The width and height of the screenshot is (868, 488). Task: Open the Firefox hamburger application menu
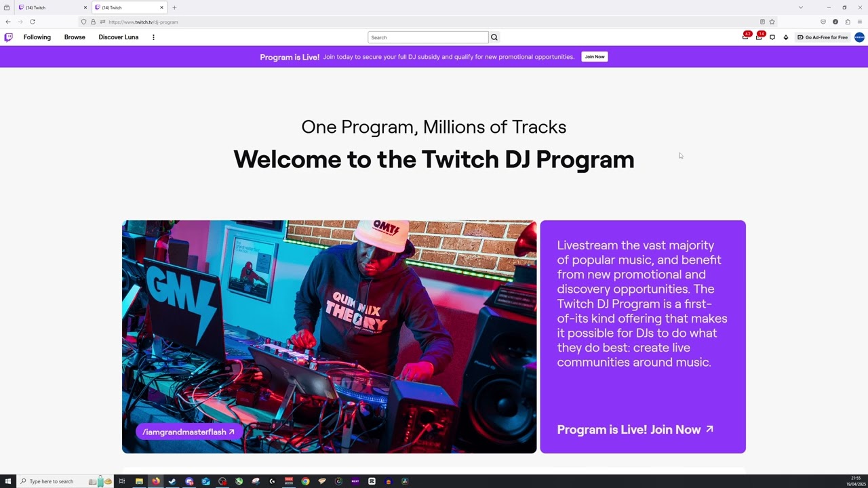860,22
